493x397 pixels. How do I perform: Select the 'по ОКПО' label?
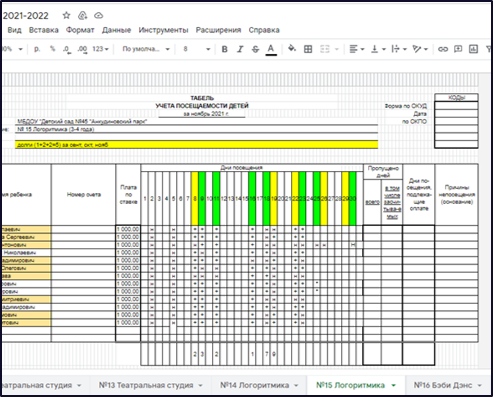414,122
